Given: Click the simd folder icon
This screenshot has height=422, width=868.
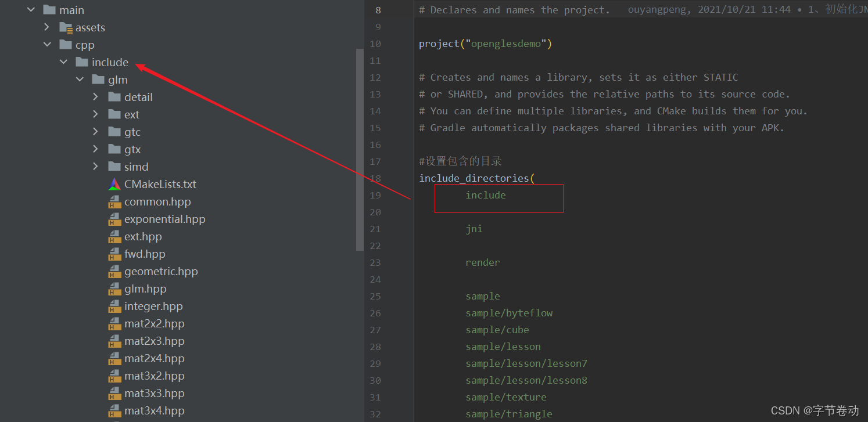Looking at the screenshot, I should point(114,167).
